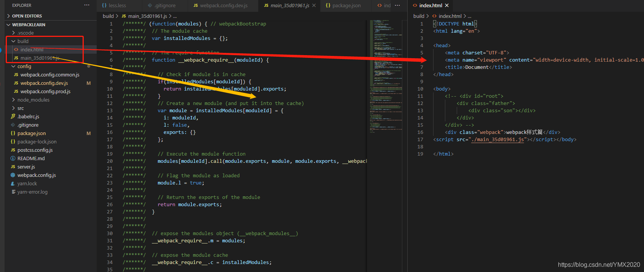This screenshot has width=644, height=272.
Task: Open webpack.config.dev.js in the explorer
Action: [x=51, y=83]
